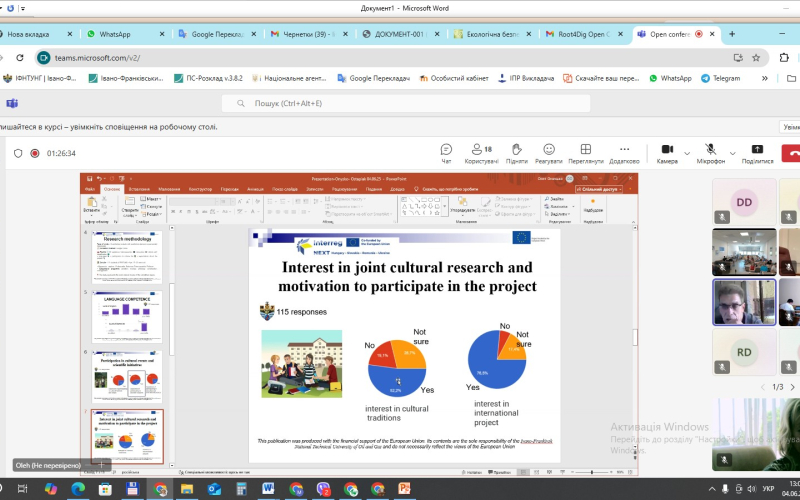Screen dimensions: 800x500
Task: Select the speaking man's video tile
Action: [744, 302]
